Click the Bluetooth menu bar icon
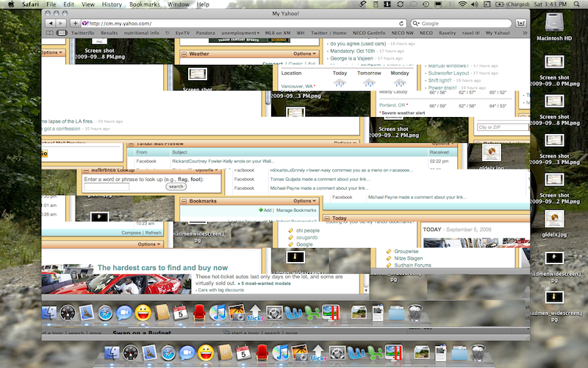The width and height of the screenshot is (588, 368). click(x=451, y=4)
